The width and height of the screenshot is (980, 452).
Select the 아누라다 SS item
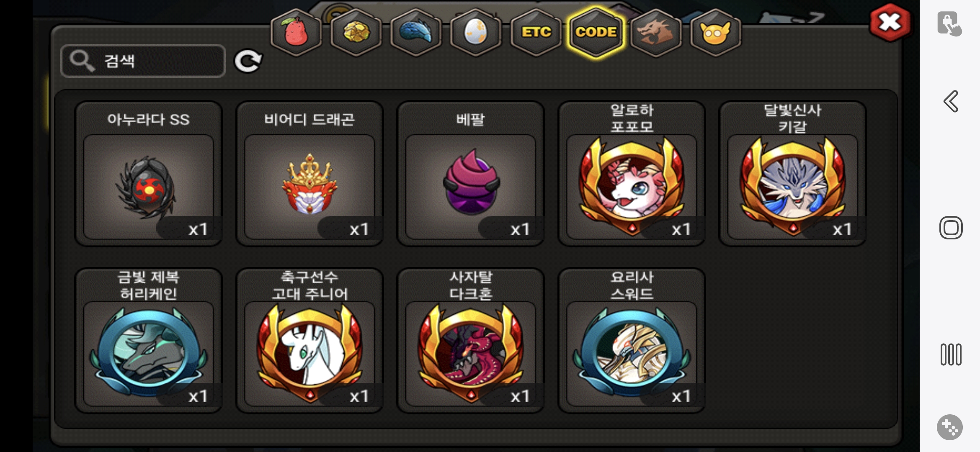coord(149,174)
